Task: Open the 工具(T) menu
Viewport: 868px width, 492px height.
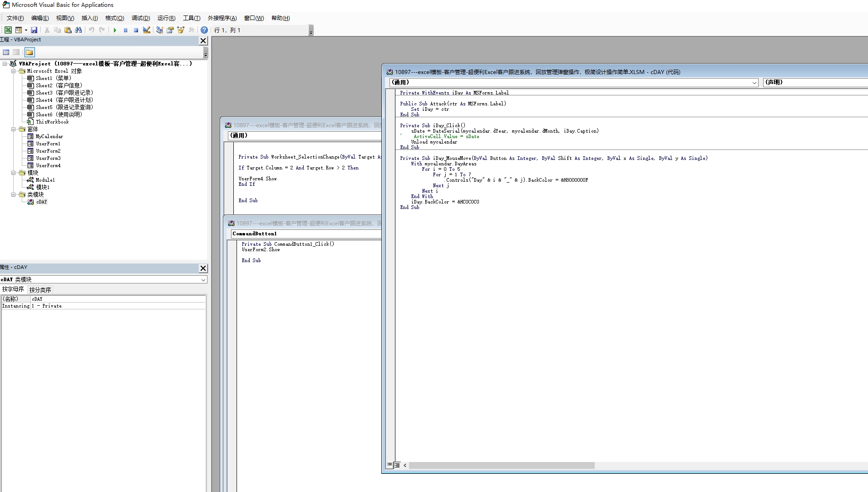Action: pyautogui.click(x=192, y=18)
